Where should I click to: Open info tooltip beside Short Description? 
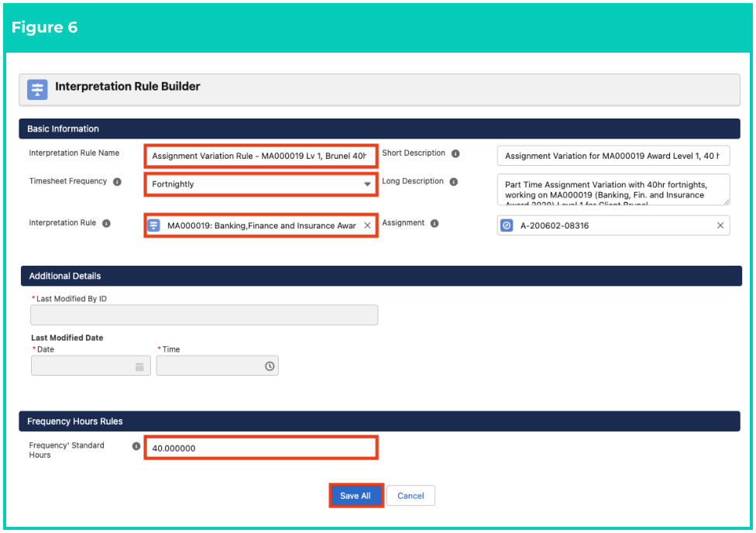tap(455, 153)
